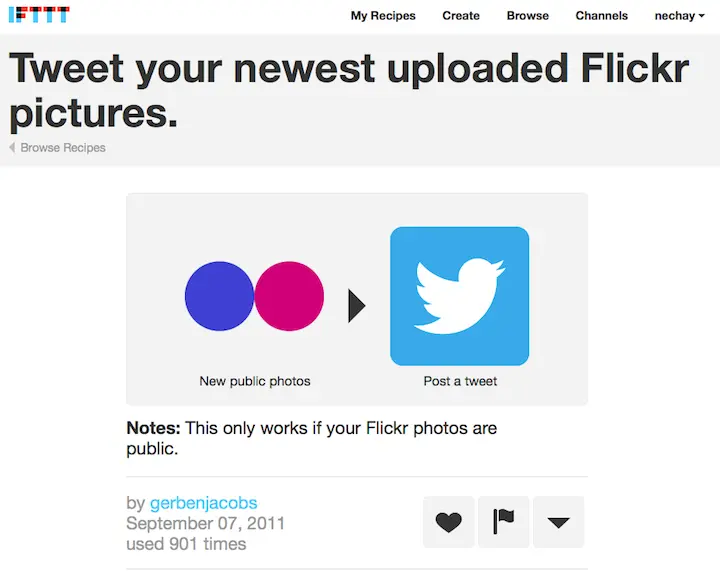The height and width of the screenshot is (580, 720).
Task: Click the Flickr trigger icon
Action: [254, 296]
